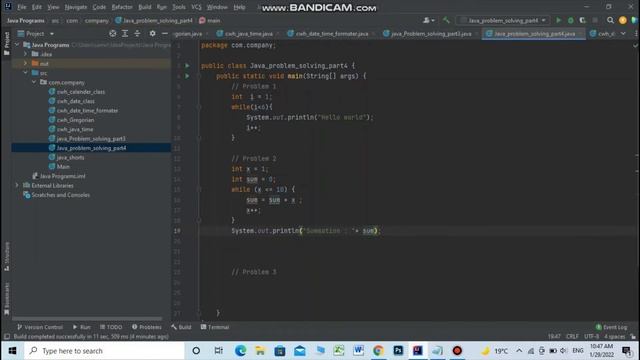The width and height of the screenshot is (640, 360).
Task: Click the stop button in the run toolbar
Action: point(595,20)
